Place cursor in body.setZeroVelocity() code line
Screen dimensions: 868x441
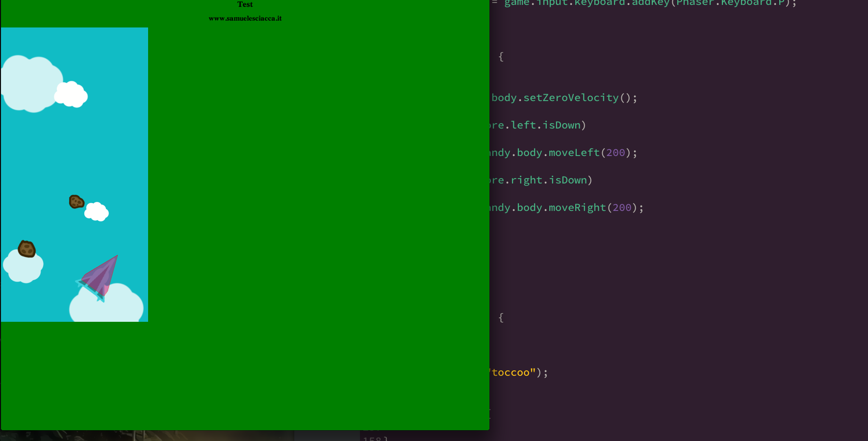(564, 98)
